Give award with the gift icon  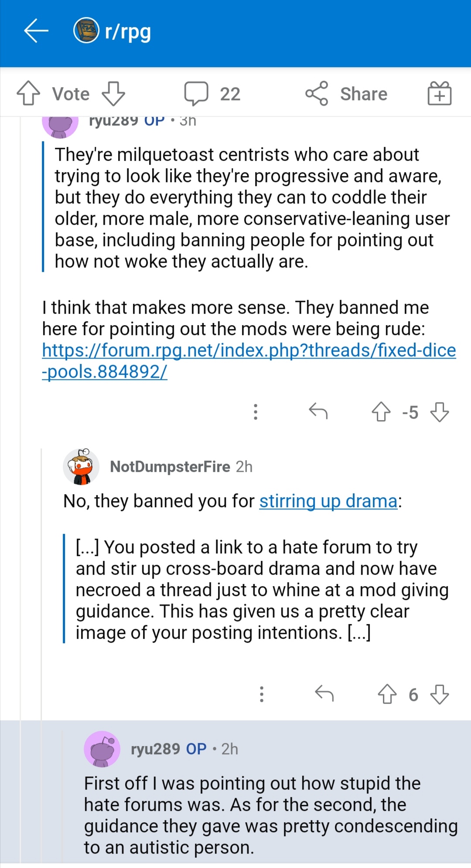[x=440, y=93]
